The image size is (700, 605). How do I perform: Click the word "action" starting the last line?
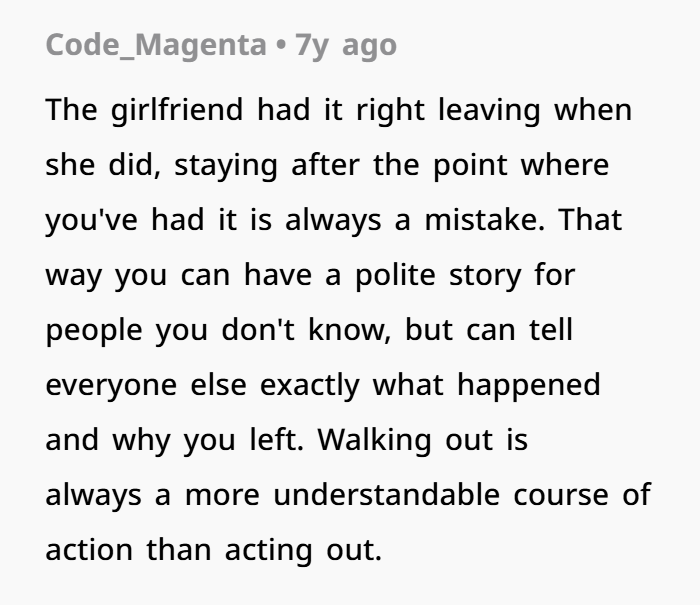tap(88, 550)
